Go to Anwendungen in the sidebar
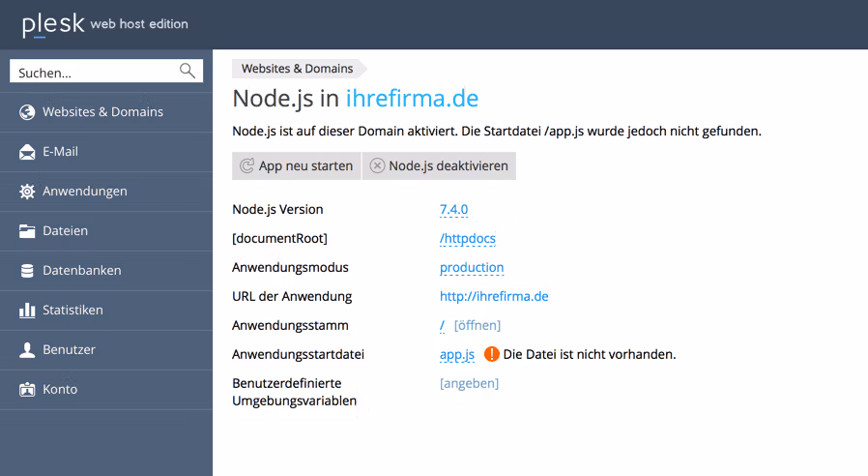This screenshot has height=476, width=868. (106, 192)
